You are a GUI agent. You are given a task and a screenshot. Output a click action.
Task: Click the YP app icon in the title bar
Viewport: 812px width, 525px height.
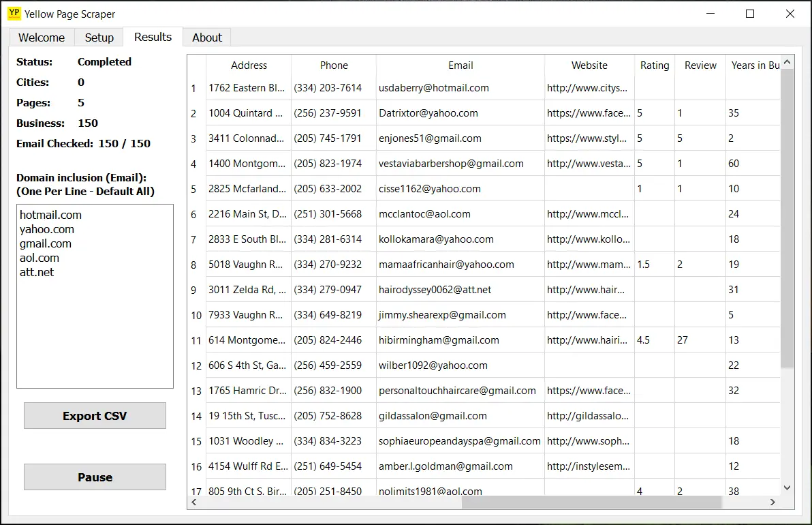tap(14, 13)
